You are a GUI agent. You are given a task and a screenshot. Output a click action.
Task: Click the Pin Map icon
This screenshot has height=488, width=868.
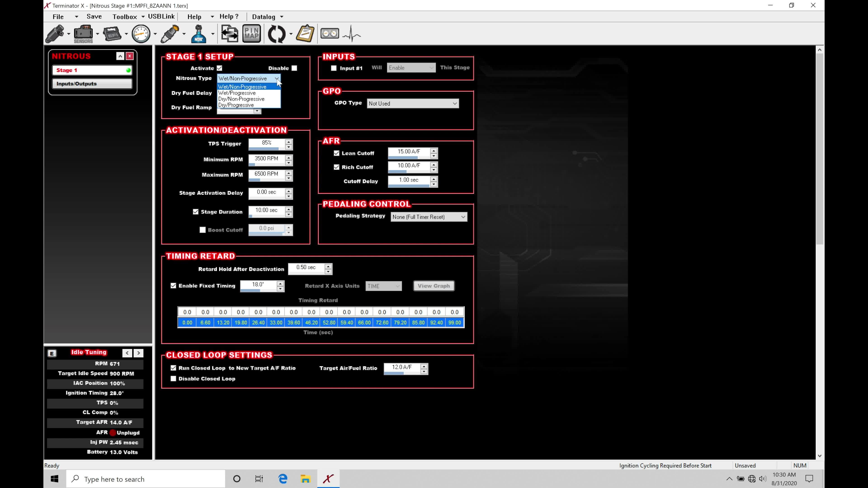(252, 34)
